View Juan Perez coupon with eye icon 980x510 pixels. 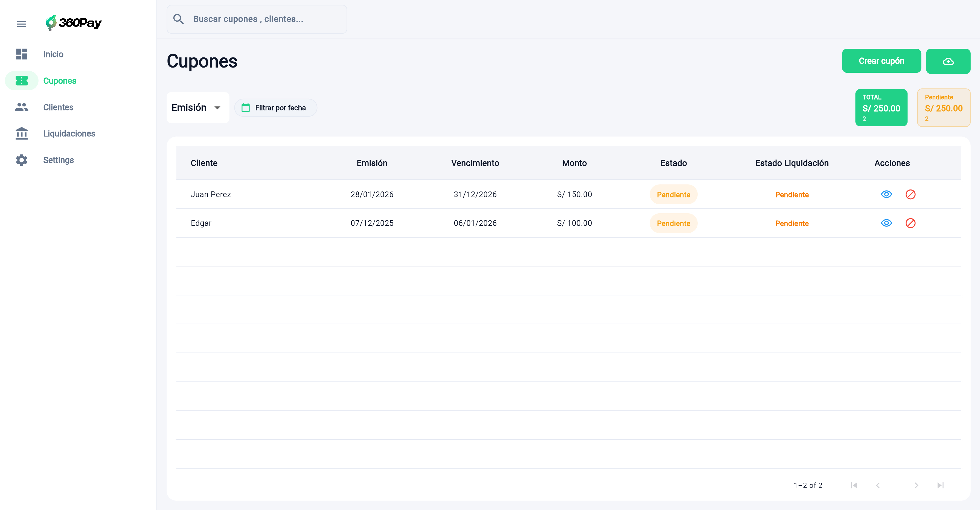point(886,194)
